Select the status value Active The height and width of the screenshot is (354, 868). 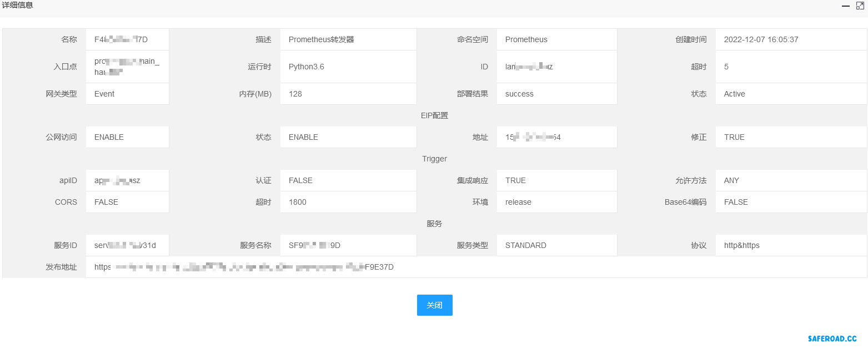point(735,94)
